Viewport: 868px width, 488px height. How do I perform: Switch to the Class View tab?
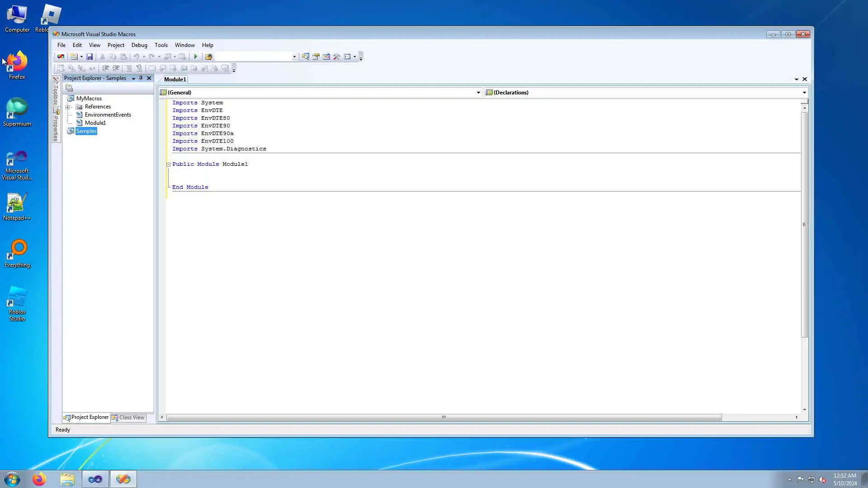tap(128, 418)
